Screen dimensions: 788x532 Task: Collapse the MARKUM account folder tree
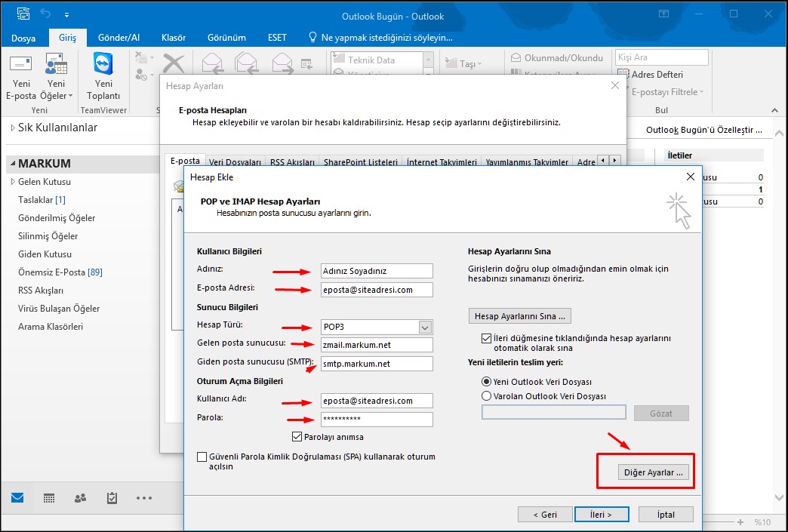click(x=13, y=164)
